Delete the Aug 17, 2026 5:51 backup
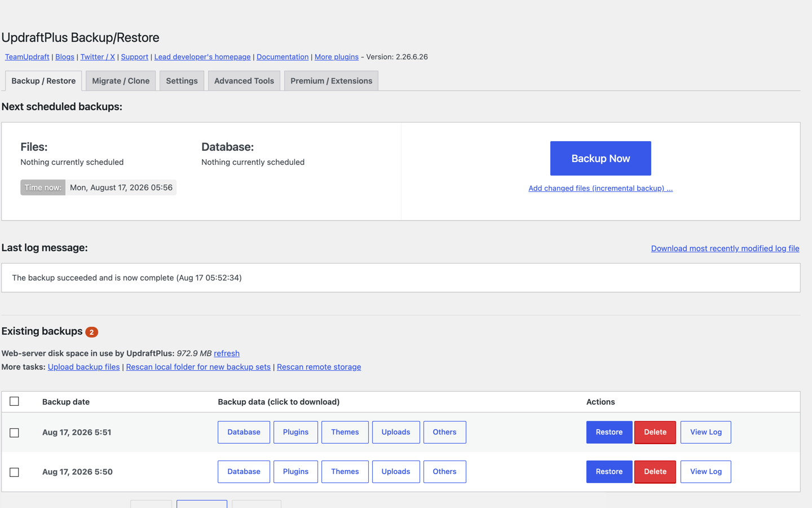Viewport: 812px width, 508px height. 655,432
